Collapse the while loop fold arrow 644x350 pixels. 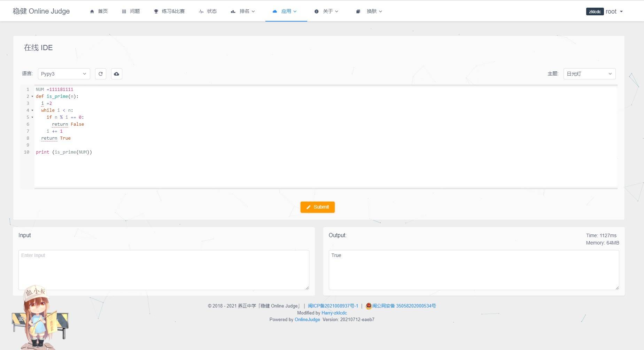click(x=32, y=110)
